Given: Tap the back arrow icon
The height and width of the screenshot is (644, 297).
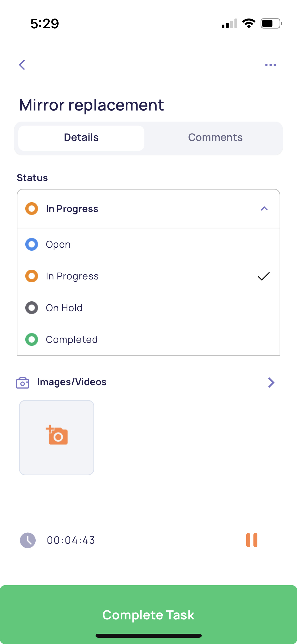Looking at the screenshot, I should [x=22, y=65].
